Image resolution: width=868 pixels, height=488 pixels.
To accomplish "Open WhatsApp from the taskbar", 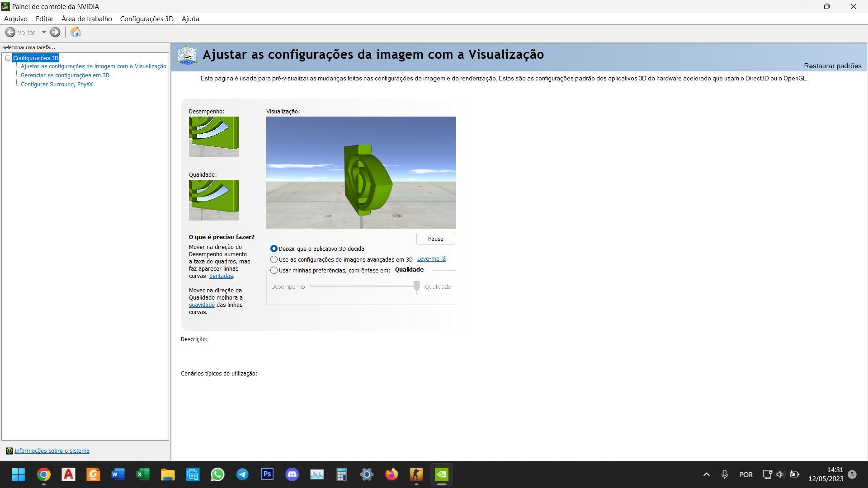I will [217, 474].
